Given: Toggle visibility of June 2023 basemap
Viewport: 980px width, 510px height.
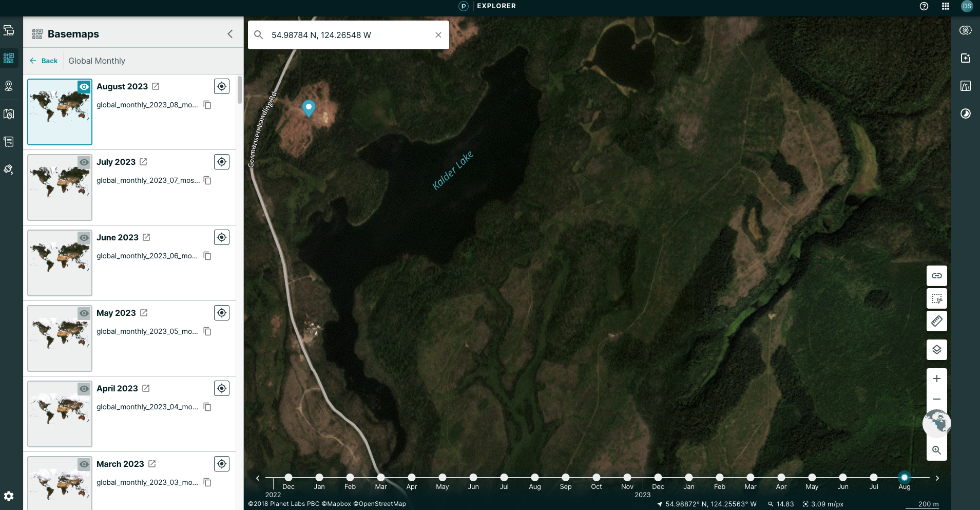Looking at the screenshot, I should (84, 238).
